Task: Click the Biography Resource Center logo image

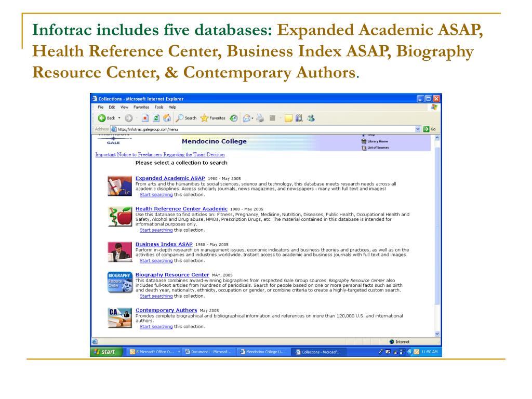Action: click(x=120, y=282)
